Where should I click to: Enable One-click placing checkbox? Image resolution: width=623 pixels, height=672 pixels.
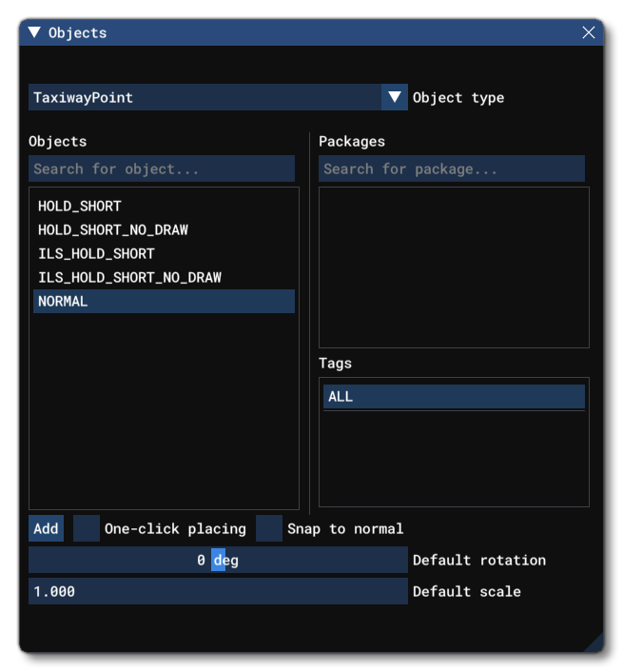click(x=87, y=528)
